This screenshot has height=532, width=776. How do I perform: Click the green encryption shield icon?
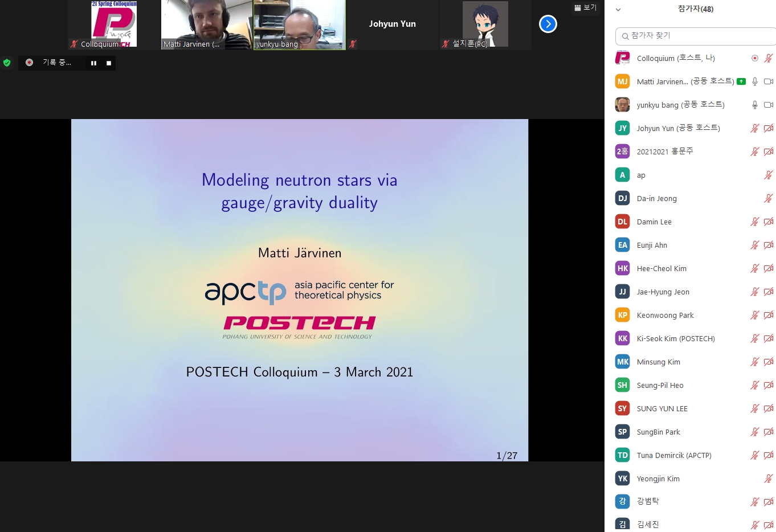click(x=7, y=63)
